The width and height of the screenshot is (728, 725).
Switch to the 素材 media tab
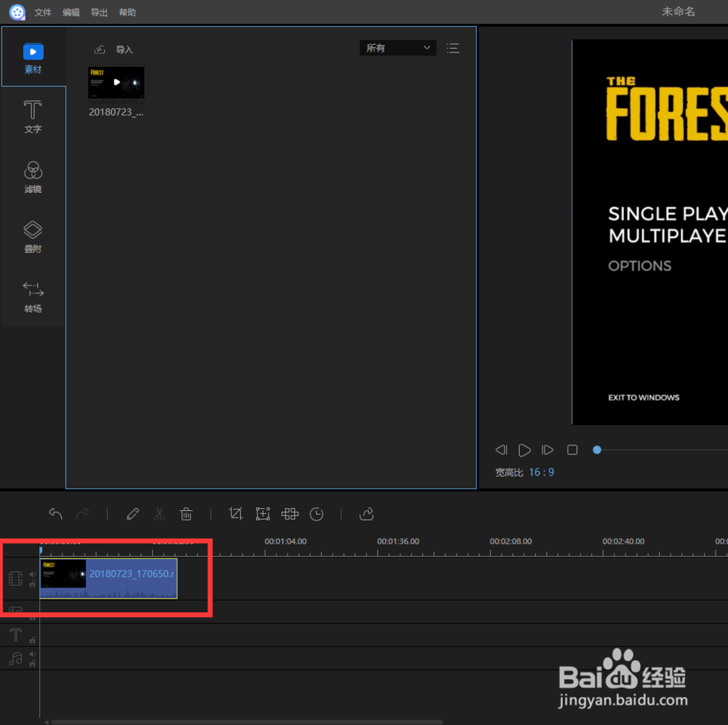(33, 58)
